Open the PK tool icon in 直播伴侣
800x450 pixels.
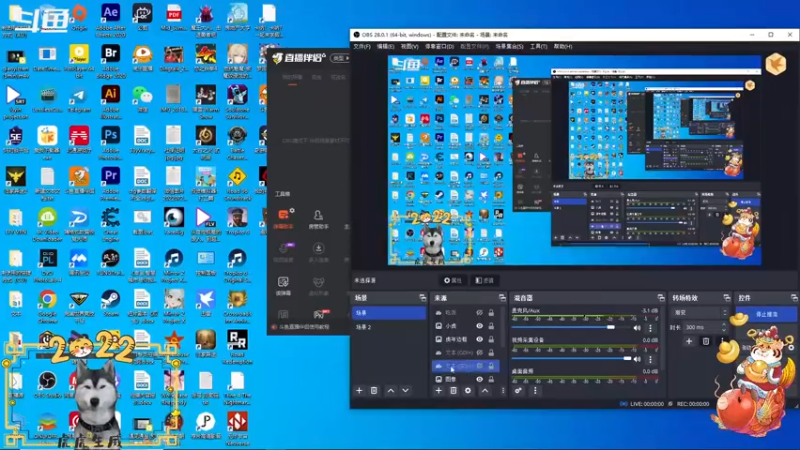(320, 314)
